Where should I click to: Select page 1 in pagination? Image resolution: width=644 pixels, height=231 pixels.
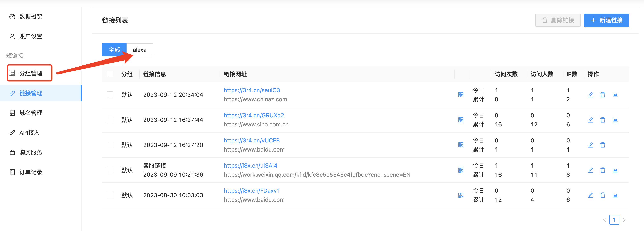tap(614, 220)
